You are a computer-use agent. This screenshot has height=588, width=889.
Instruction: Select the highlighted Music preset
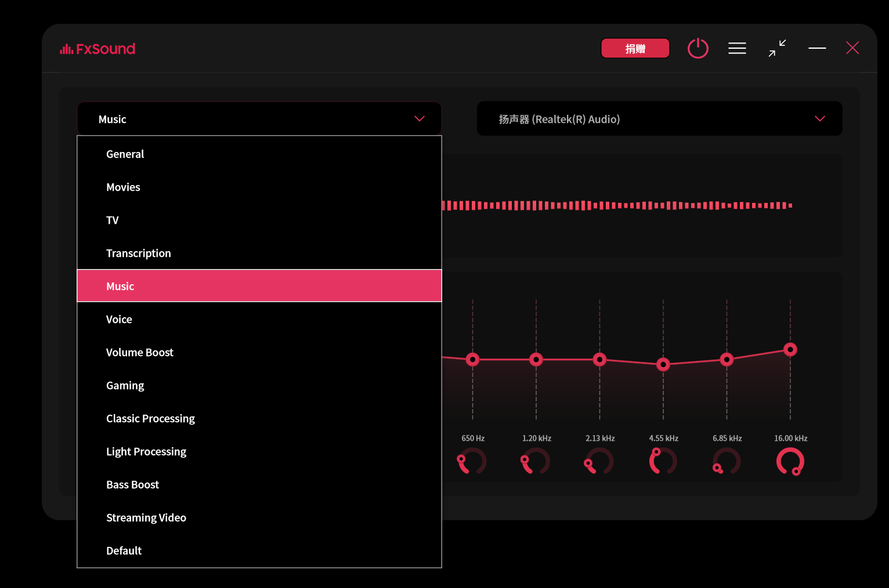[x=259, y=286]
